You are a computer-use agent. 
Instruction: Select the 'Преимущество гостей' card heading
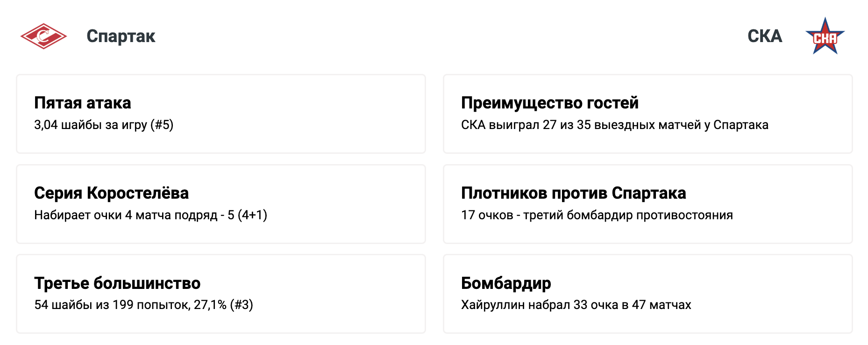549,103
